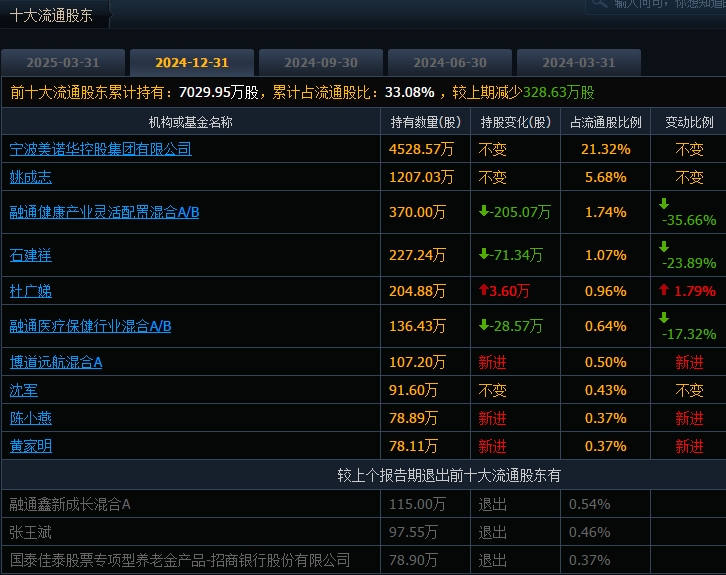Open 宁波美诺华控股集团有限公司 shareholder link
The image size is (726, 575).
point(100,149)
